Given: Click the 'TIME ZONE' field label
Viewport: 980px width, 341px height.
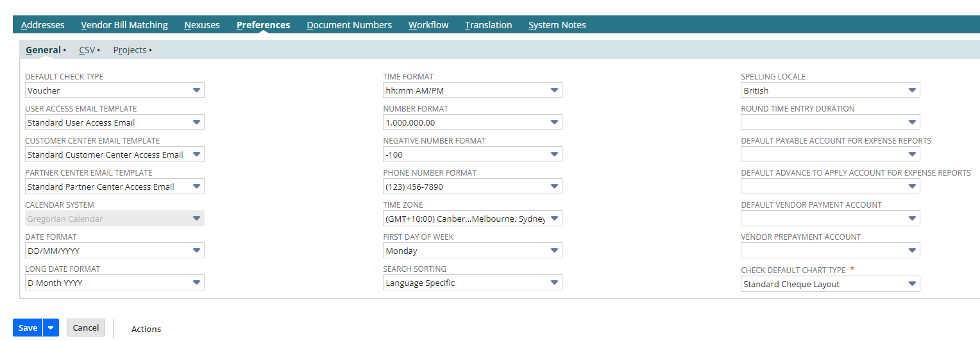Looking at the screenshot, I should 403,204.
